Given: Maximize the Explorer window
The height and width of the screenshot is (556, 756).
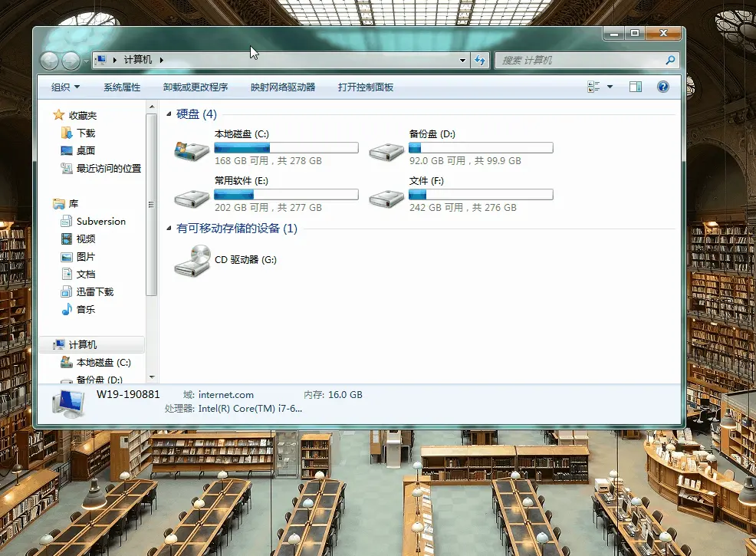Looking at the screenshot, I should click(635, 33).
